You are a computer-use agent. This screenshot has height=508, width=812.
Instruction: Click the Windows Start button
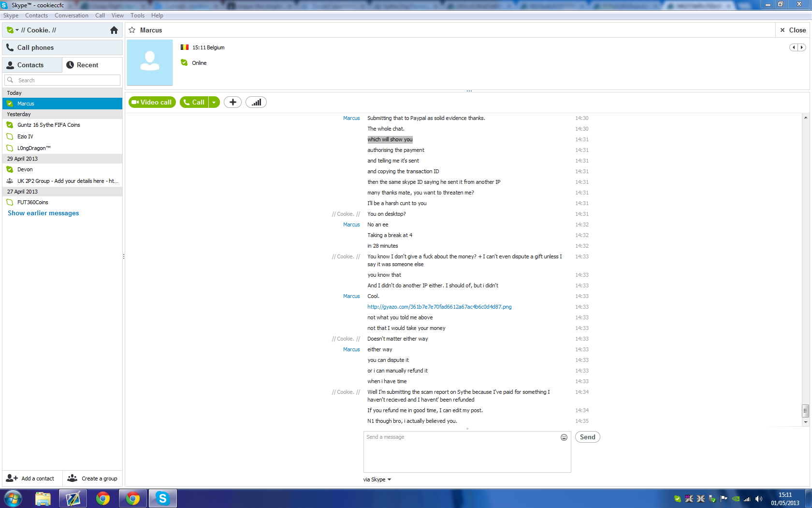13,498
